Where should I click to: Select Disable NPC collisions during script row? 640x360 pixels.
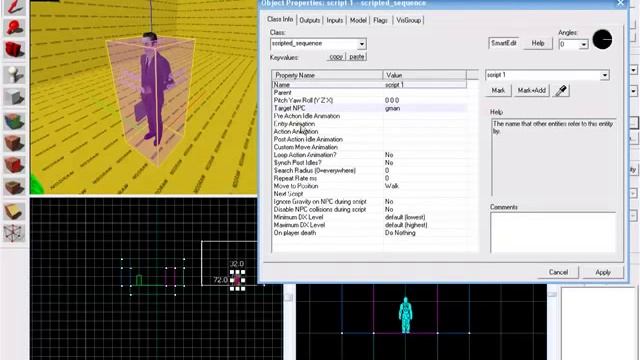click(x=369, y=209)
